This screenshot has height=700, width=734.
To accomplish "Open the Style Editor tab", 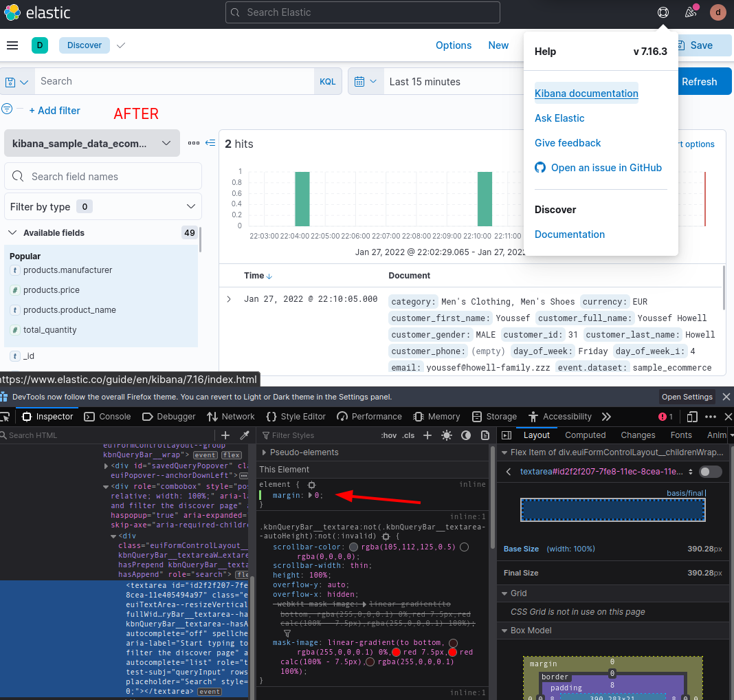I will coord(296,417).
